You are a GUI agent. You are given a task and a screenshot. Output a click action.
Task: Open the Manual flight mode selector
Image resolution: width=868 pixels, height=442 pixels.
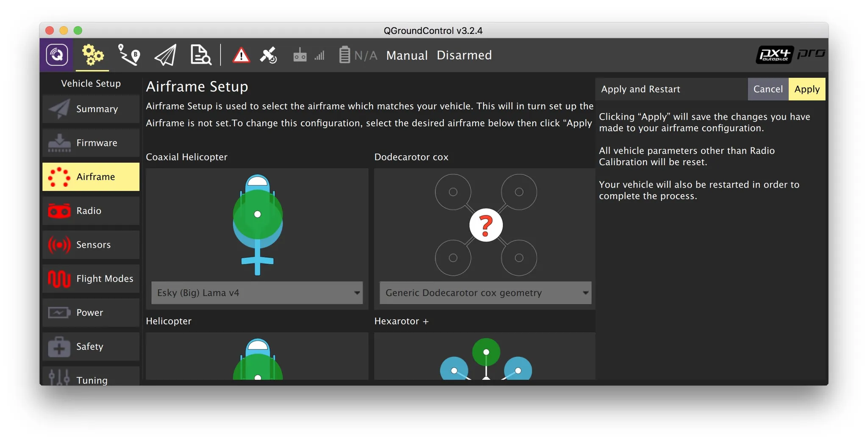[x=406, y=55]
